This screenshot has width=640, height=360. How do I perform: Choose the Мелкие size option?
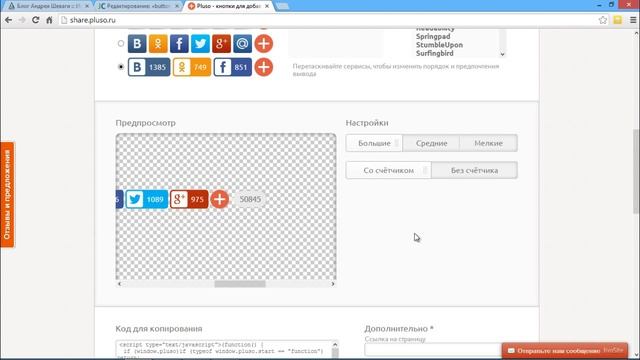point(489,143)
